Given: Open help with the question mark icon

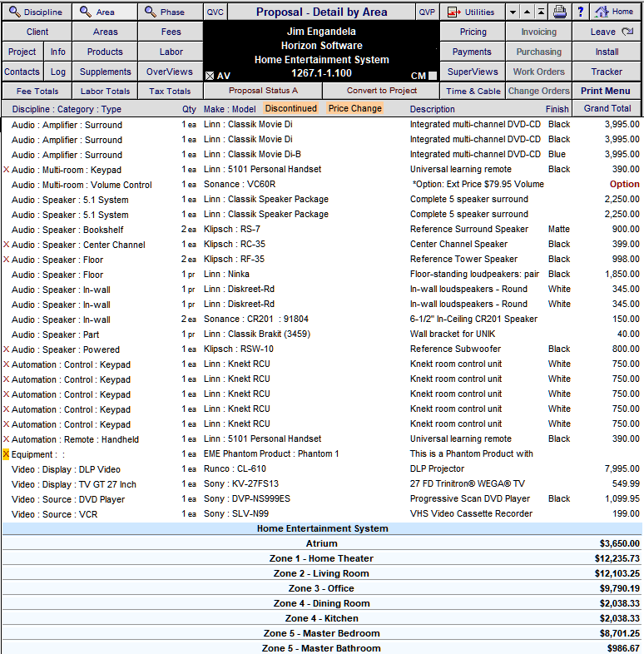Looking at the screenshot, I should point(580,12).
